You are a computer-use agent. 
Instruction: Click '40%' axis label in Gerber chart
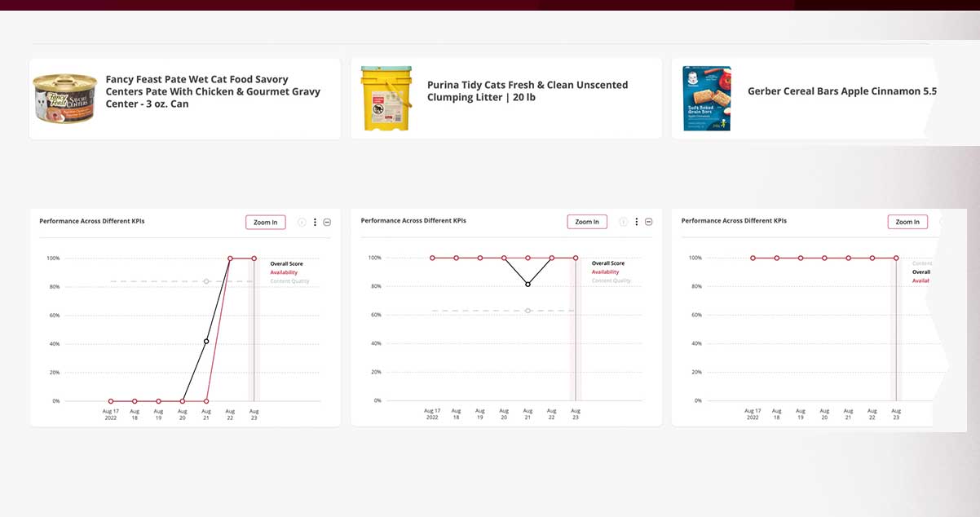696,343
